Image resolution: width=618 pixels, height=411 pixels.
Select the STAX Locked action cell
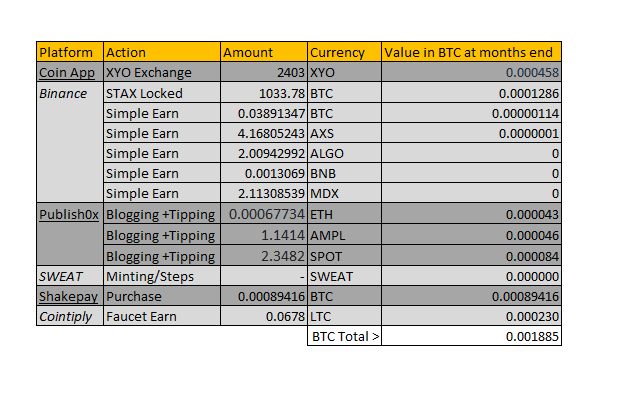[x=162, y=93]
